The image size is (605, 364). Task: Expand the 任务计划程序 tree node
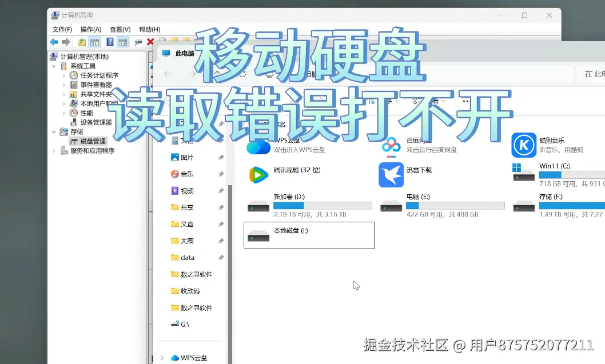[63, 75]
